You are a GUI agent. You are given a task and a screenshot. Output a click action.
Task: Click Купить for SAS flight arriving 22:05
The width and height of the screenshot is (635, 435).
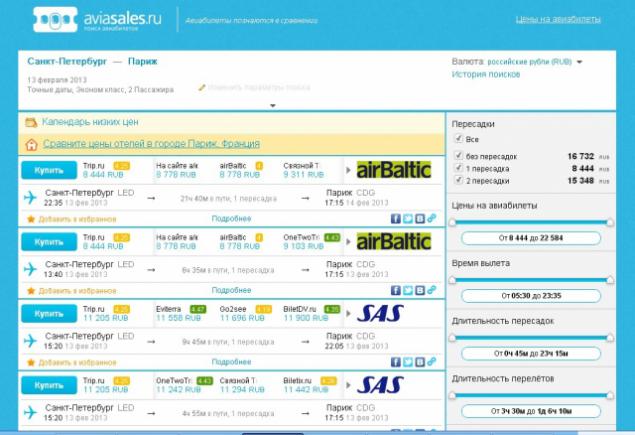tap(49, 313)
